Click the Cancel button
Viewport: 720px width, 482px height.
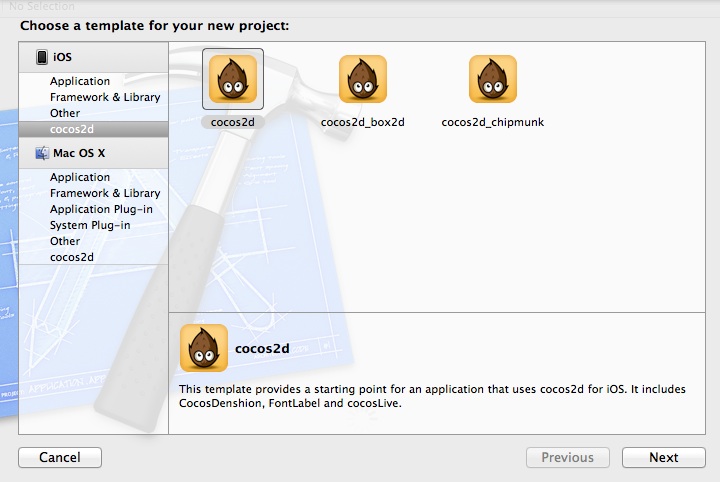pyautogui.click(x=60, y=457)
